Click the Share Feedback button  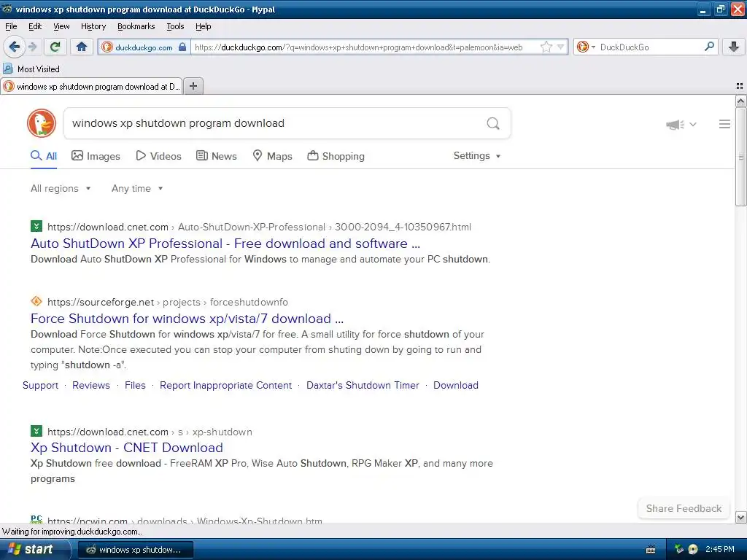click(x=684, y=508)
